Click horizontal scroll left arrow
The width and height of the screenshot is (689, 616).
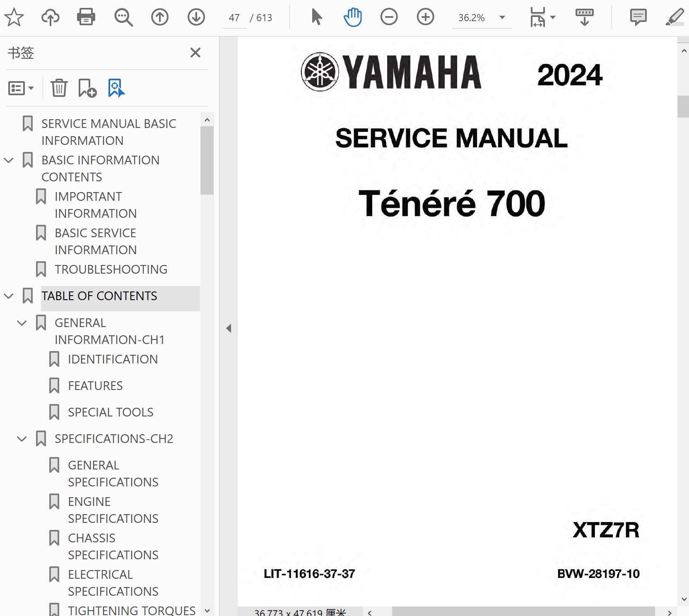pyautogui.click(x=370, y=612)
